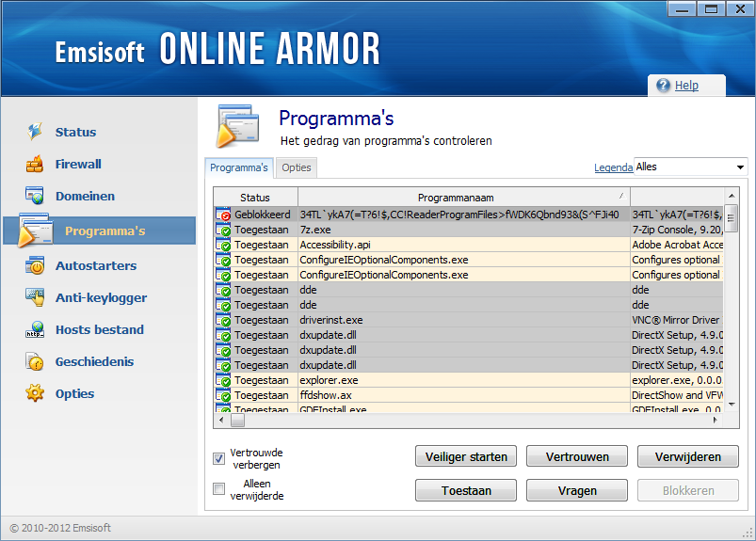Click the Verwijderen button
Viewport: 756px width, 541px height.
tap(688, 456)
